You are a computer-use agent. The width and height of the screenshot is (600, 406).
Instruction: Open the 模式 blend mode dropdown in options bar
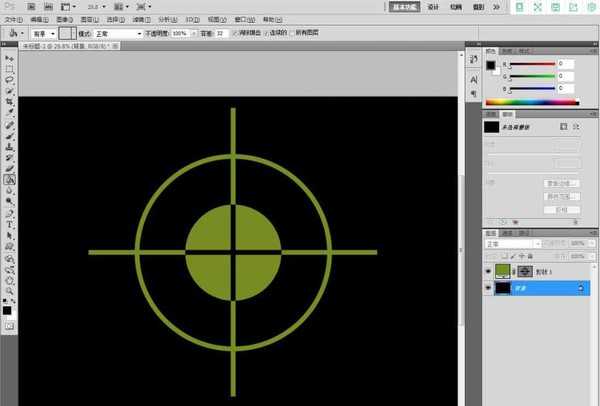pyautogui.click(x=117, y=33)
